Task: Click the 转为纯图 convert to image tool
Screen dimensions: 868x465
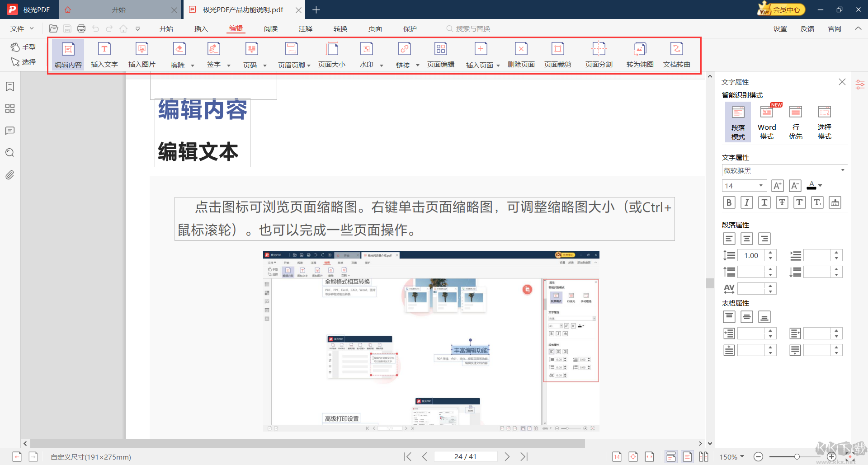Action: [640, 55]
